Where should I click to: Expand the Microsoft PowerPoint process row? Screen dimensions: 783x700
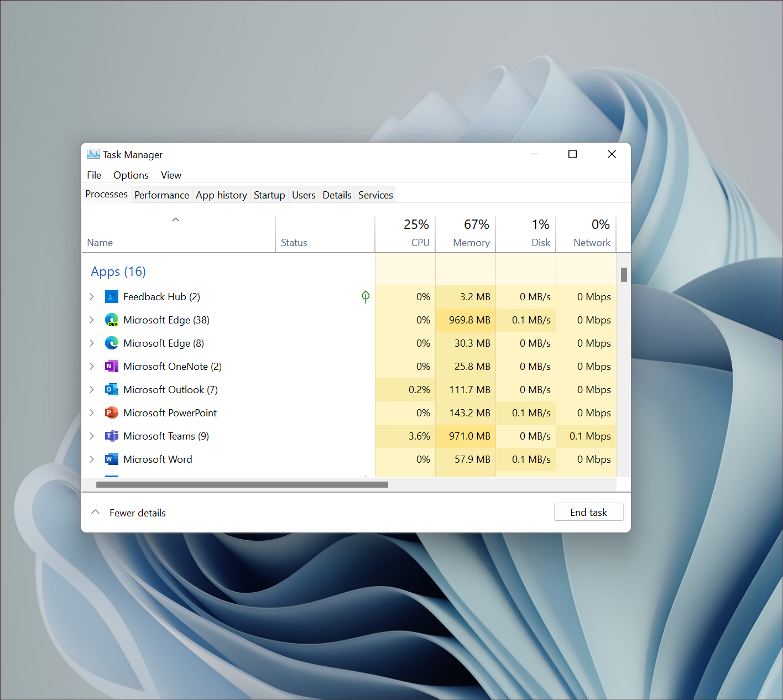click(x=92, y=413)
